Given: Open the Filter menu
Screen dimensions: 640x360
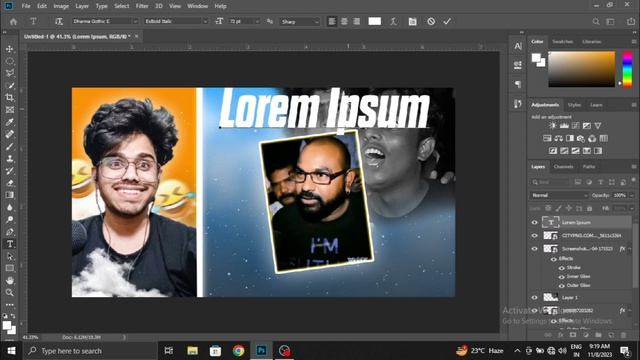Looking at the screenshot, I should point(142,6).
